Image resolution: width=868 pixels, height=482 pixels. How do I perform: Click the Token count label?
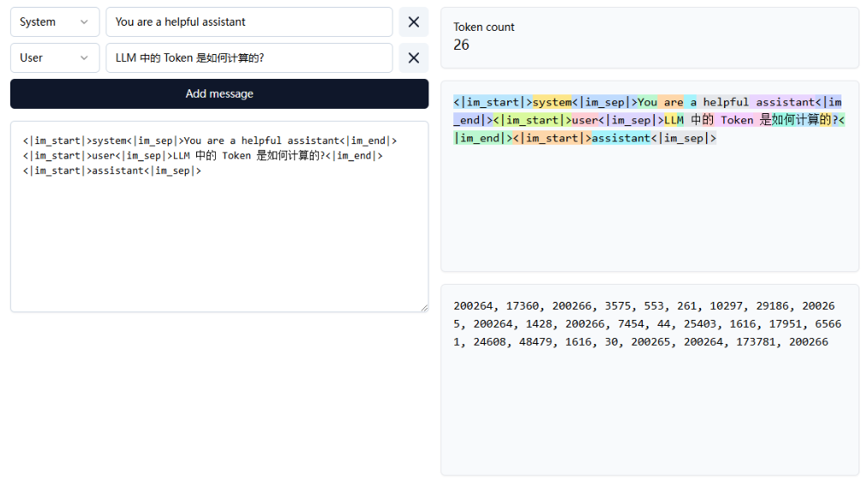tap(484, 27)
